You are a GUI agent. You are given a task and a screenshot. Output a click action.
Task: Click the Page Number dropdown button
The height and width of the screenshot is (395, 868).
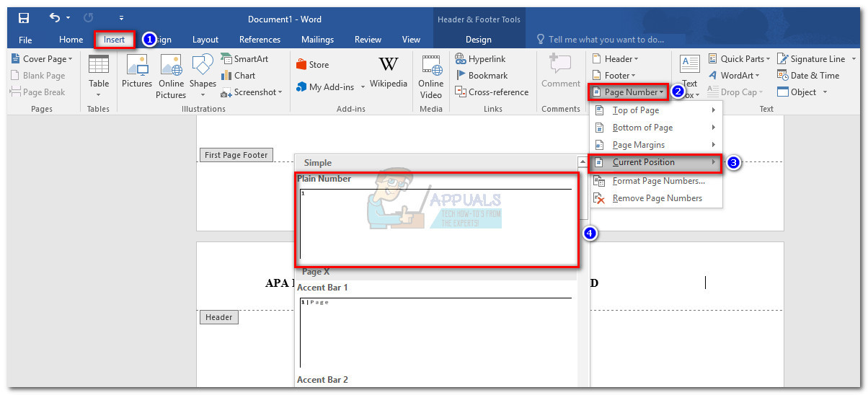pos(628,92)
